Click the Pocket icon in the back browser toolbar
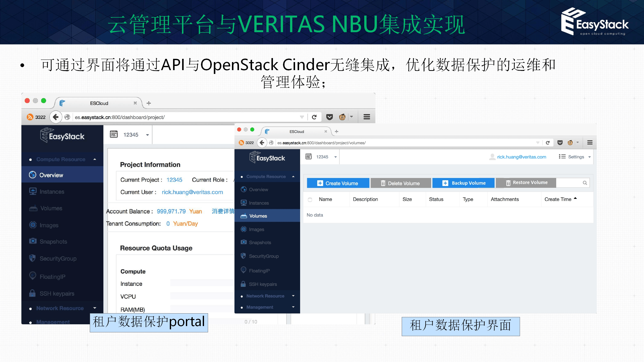This screenshot has width=644, height=362. coord(329,117)
